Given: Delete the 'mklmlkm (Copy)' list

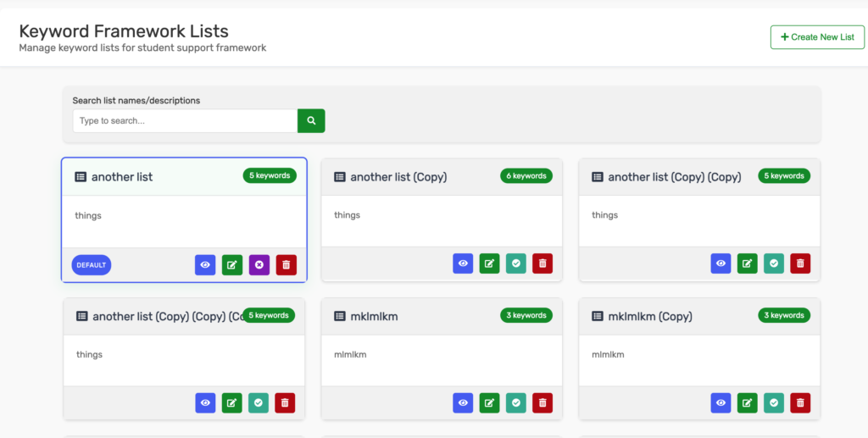Looking at the screenshot, I should (800, 403).
